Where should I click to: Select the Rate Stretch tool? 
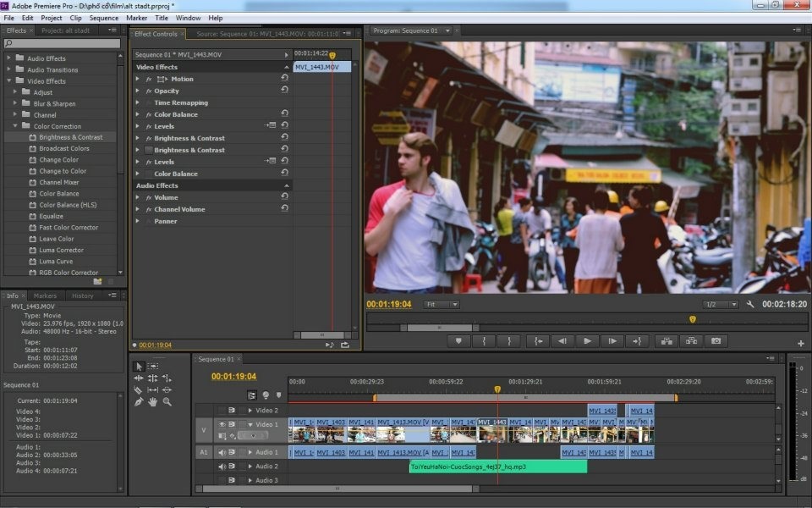click(x=167, y=378)
